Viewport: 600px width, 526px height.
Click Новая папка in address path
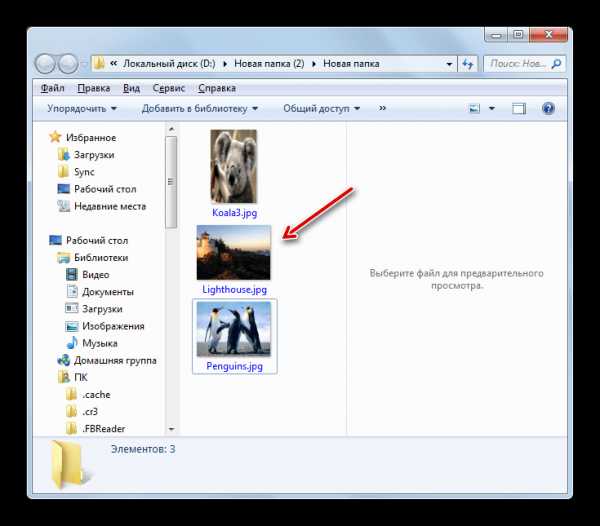coord(351,64)
